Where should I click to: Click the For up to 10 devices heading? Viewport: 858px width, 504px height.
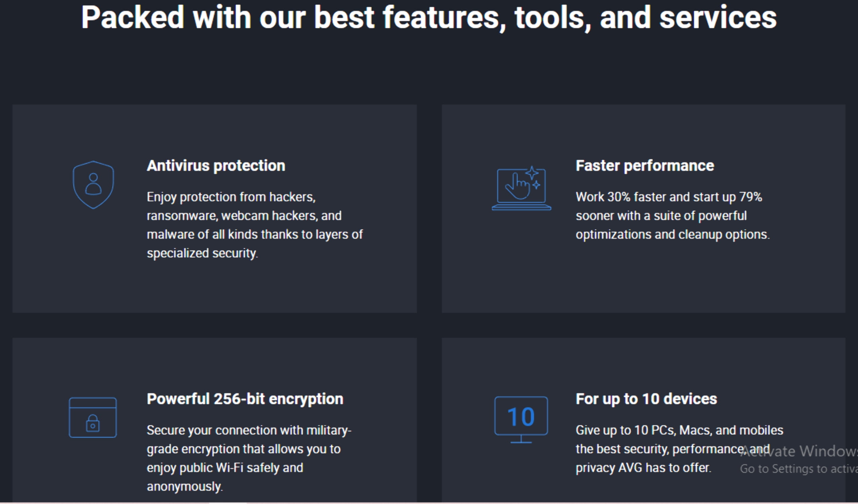point(646,399)
